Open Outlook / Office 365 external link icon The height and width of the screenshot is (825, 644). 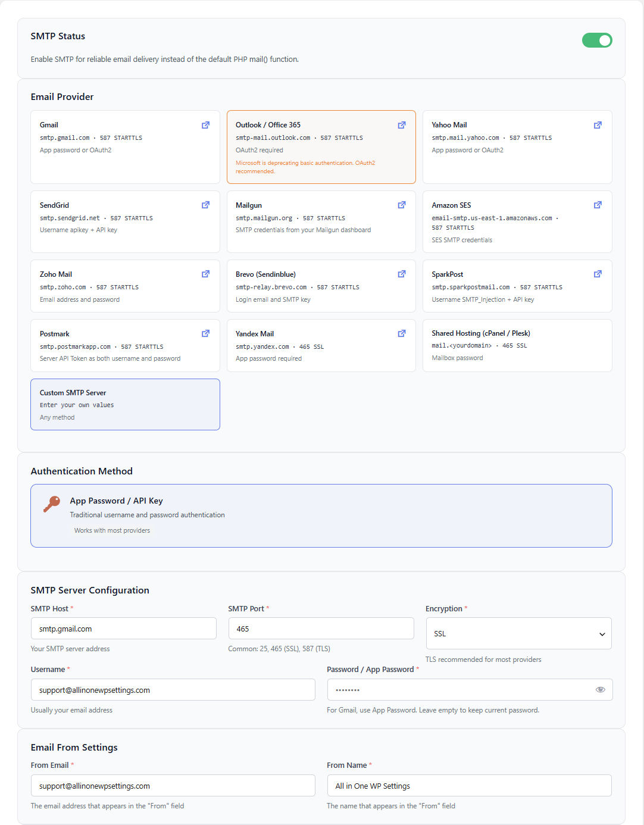(x=402, y=125)
